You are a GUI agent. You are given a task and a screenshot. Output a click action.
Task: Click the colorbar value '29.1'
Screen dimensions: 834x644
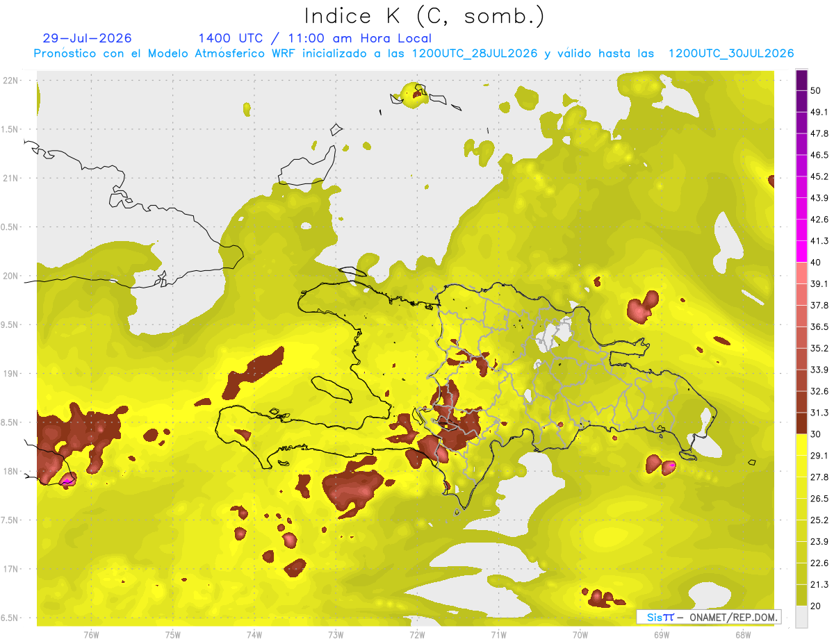pyautogui.click(x=819, y=456)
